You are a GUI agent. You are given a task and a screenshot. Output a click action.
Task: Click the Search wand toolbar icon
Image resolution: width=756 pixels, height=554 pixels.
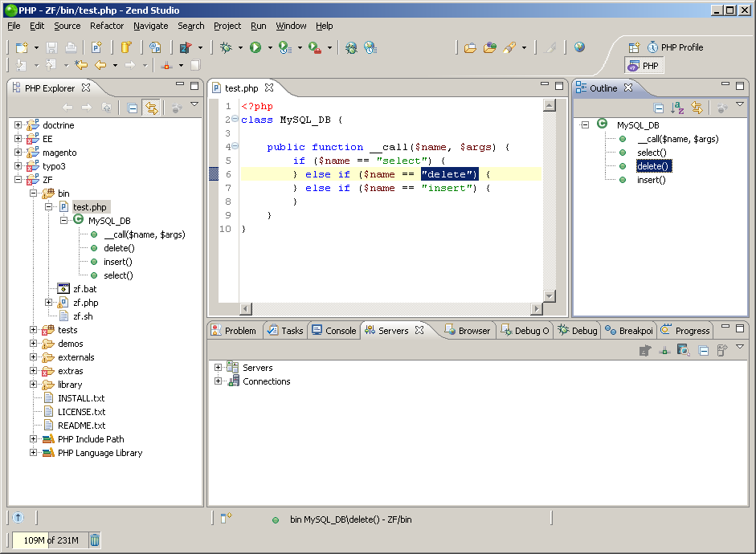[x=509, y=47]
